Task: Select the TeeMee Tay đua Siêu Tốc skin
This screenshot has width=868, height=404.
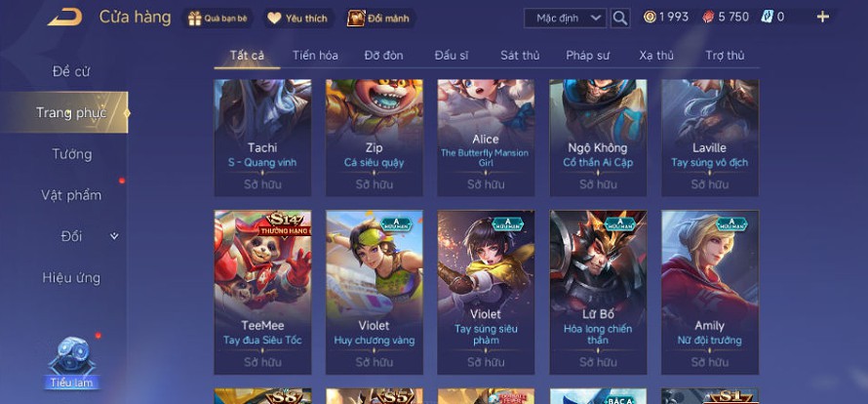Action: pyautogui.click(x=263, y=292)
